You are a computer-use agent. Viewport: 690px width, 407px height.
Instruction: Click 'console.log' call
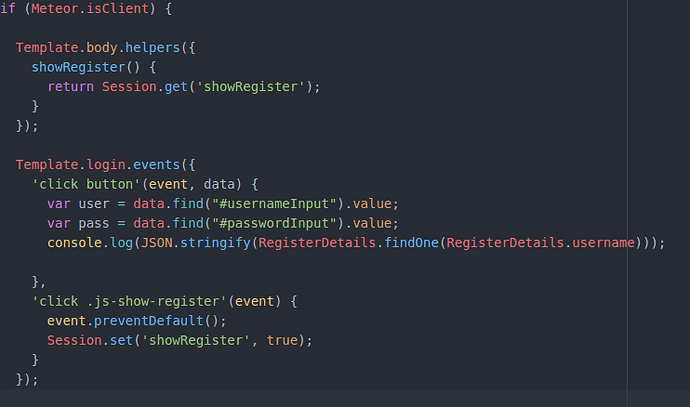pos(90,243)
